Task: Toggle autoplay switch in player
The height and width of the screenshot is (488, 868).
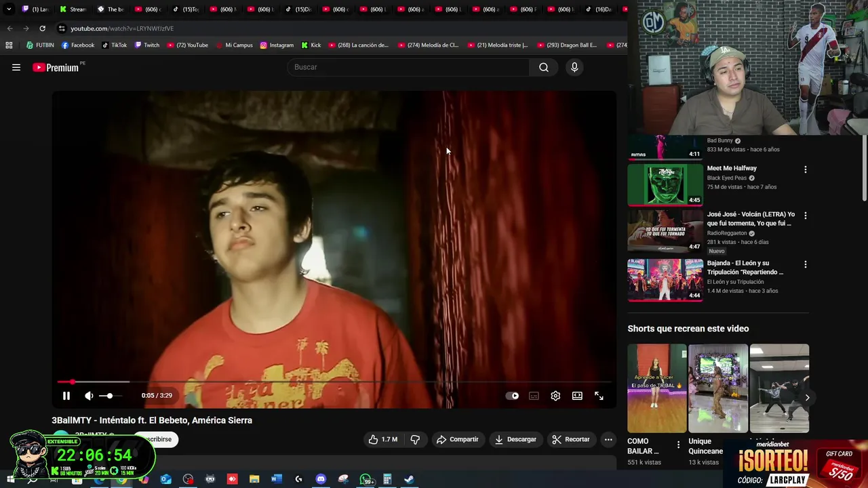Action: [x=513, y=396]
